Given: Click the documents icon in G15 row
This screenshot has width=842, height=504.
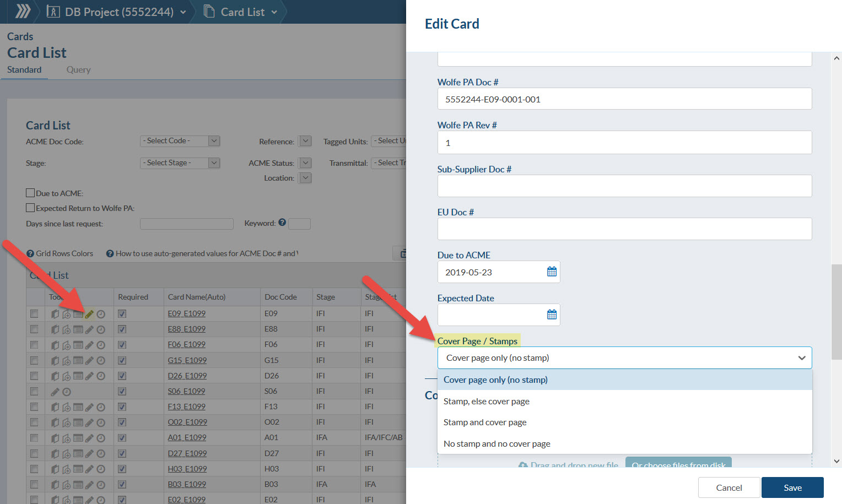Looking at the screenshot, I should 55,361.
